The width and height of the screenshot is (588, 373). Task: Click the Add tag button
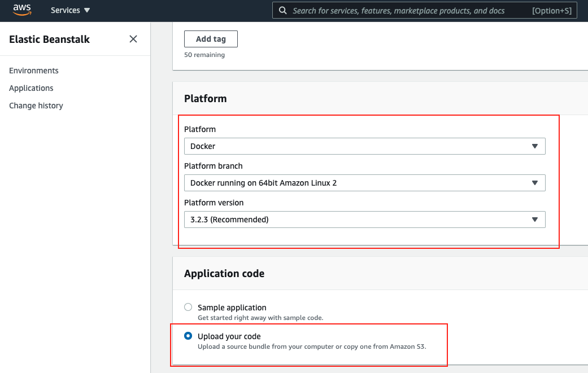pyautogui.click(x=211, y=39)
